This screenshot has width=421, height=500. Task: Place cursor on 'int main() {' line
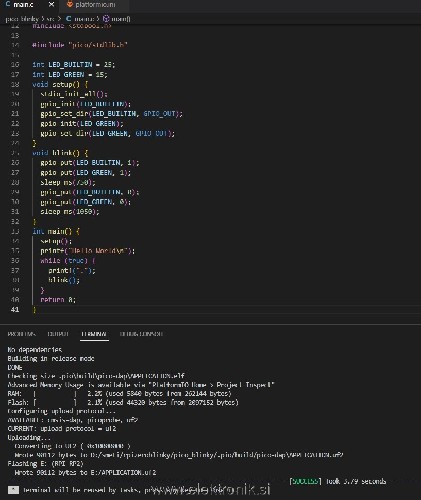click(x=56, y=231)
